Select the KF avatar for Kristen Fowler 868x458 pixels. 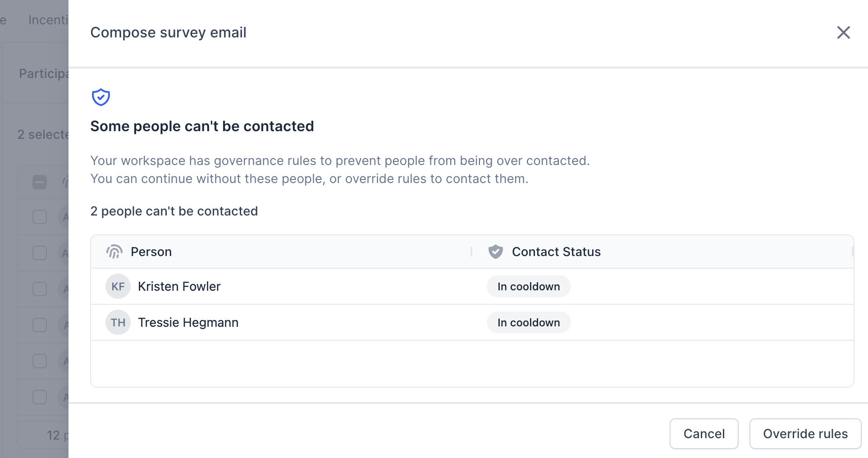coord(118,286)
